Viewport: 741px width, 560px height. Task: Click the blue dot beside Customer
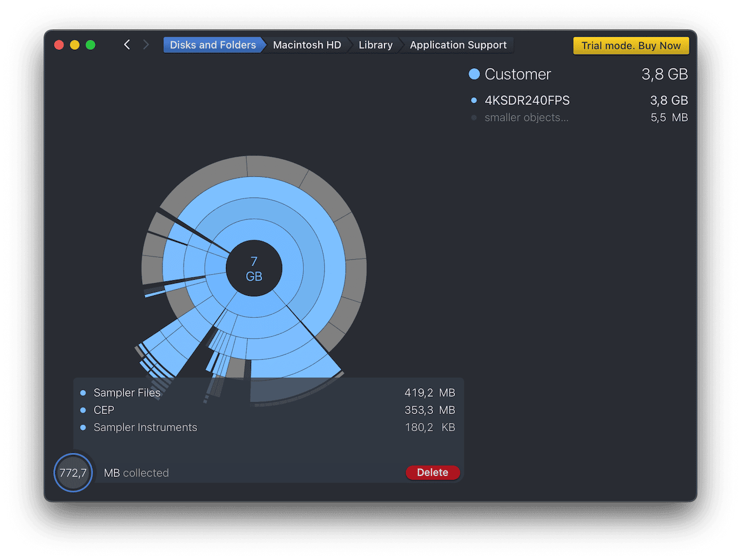(474, 74)
